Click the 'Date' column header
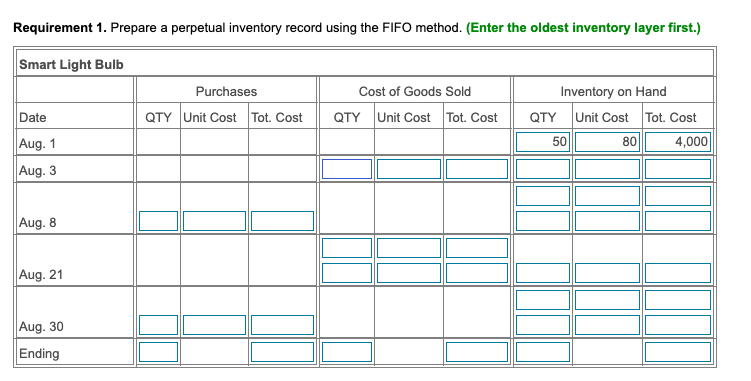Screen dimensions: 751x381 pyautogui.click(x=33, y=117)
